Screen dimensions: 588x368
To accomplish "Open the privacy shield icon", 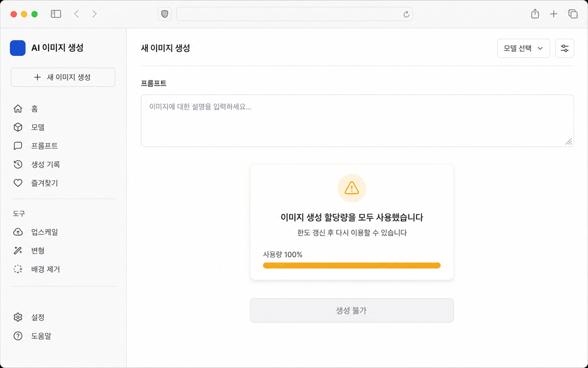I will 165,14.
